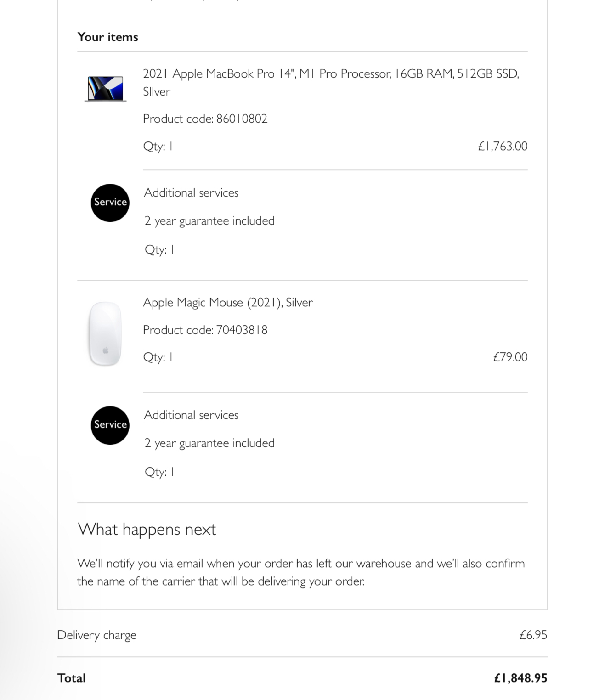
Task: Click the Delivery charge label
Action: click(97, 635)
